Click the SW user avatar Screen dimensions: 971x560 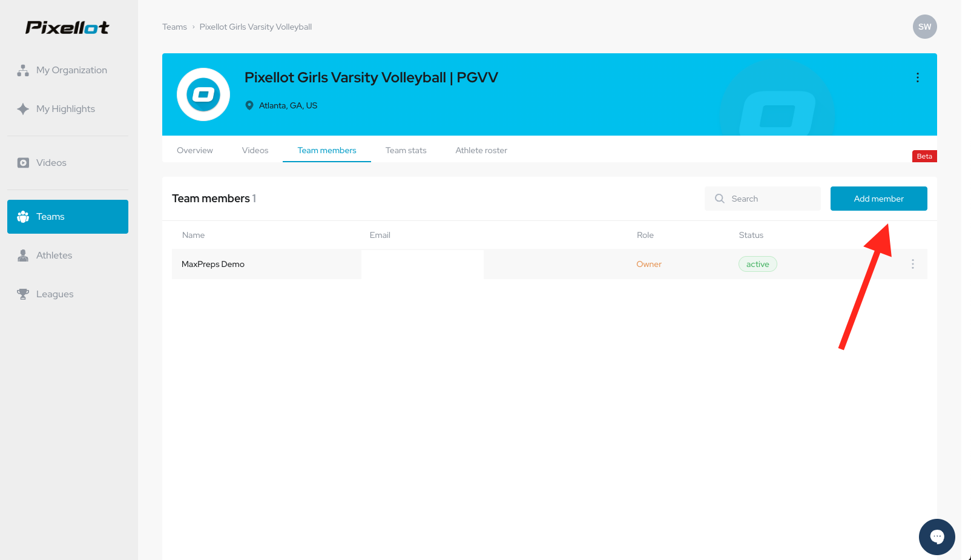click(x=924, y=27)
